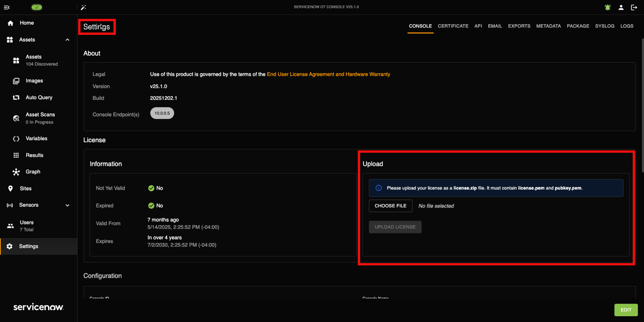644x322 pixels.
Task: Click the '7 months ago' text
Action: click(x=163, y=220)
